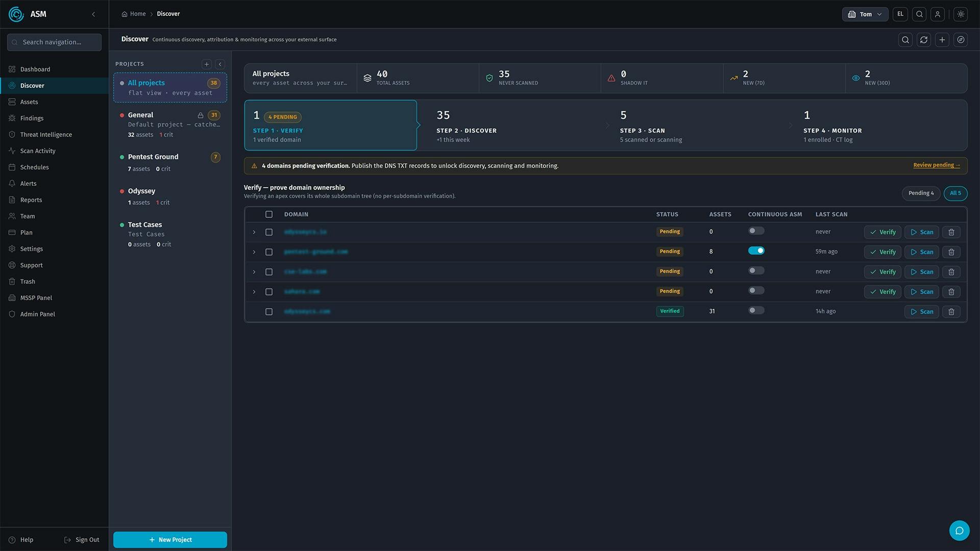The width and height of the screenshot is (980, 551).
Task: Focus the Search navigation field
Action: [54, 42]
